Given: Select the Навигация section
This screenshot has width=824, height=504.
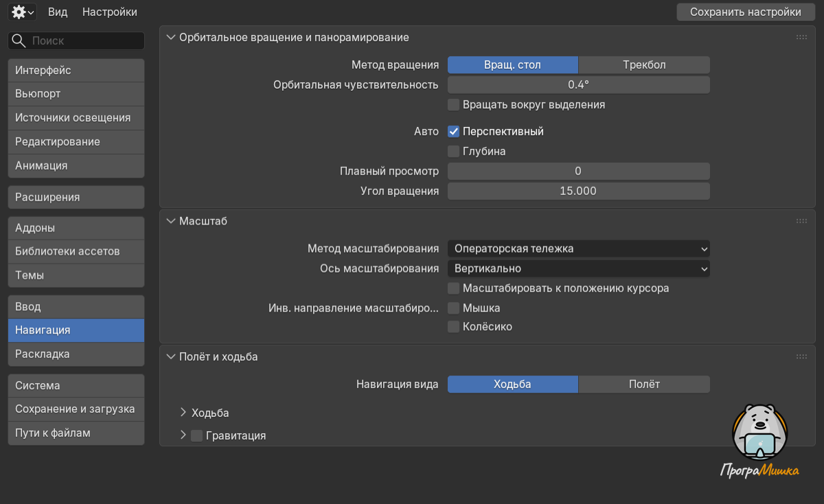Looking at the screenshot, I should click(76, 330).
